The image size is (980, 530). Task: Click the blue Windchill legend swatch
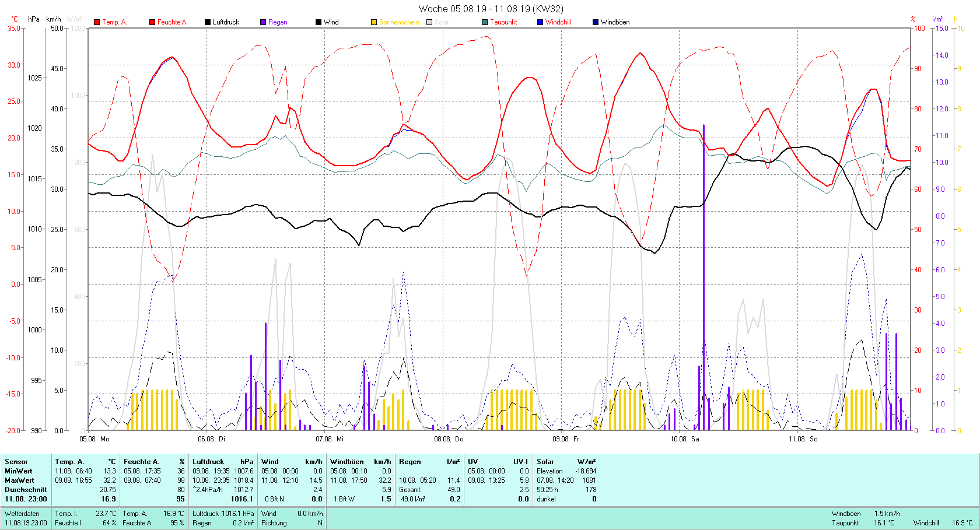540,22
